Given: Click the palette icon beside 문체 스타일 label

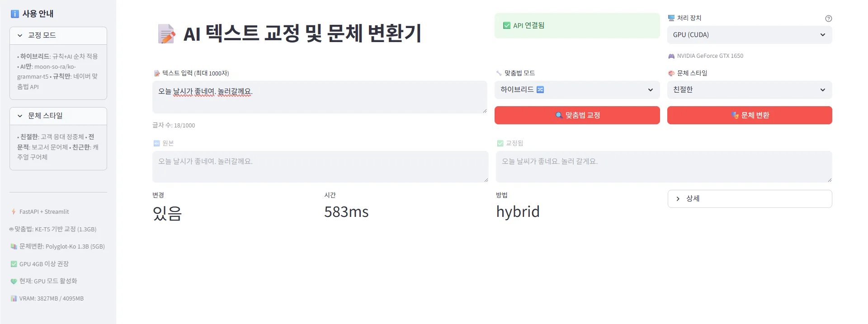Looking at the screenshot, I should click(671, 73).
